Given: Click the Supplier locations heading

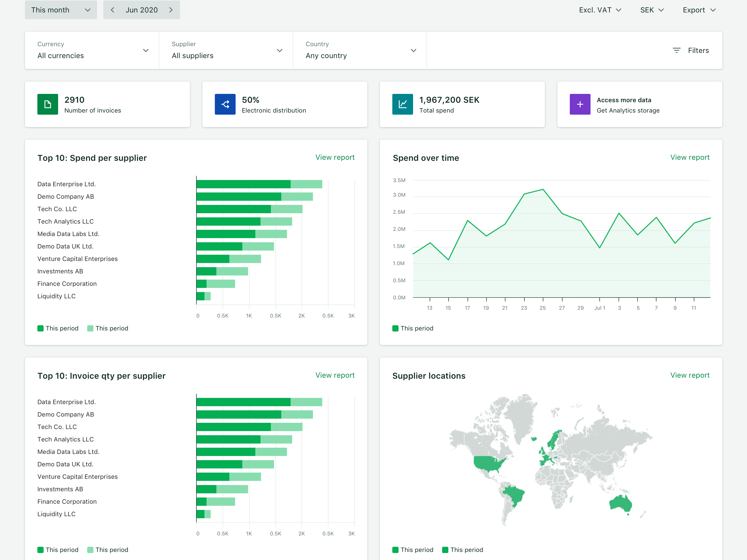Looking at the screenshot, I should click(429, 376).
